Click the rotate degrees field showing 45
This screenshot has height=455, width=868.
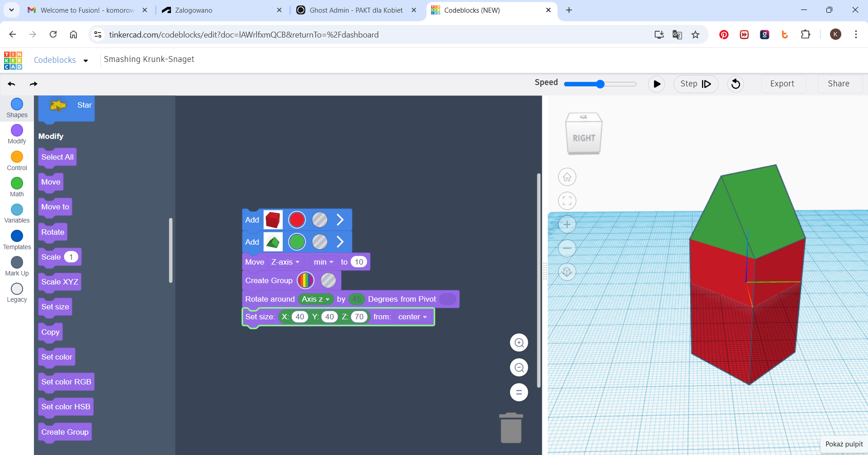tap(356, 299)
